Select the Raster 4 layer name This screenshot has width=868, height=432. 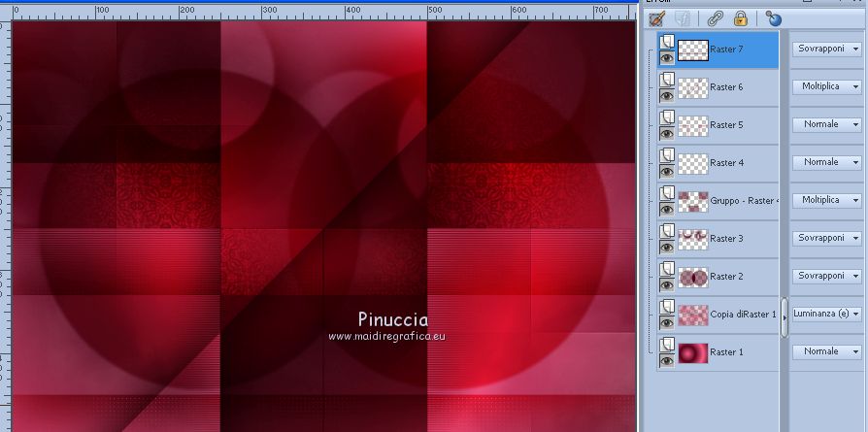(726, 163)
